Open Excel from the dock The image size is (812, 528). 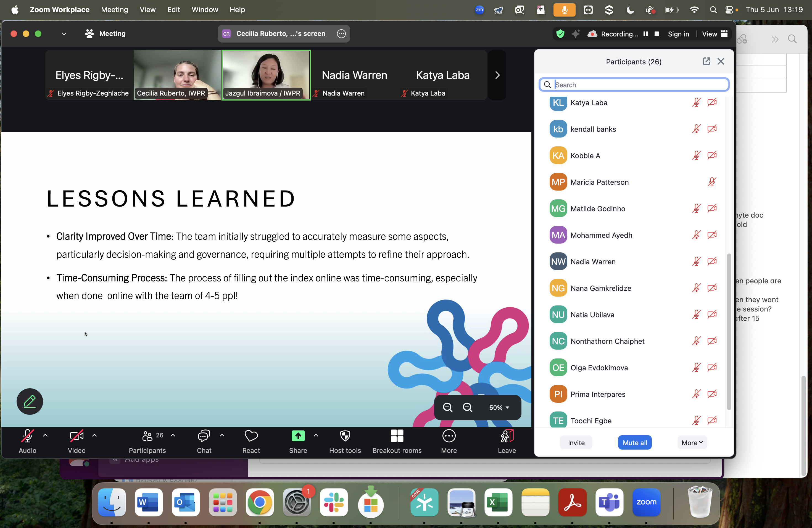(x=498, y=502)
